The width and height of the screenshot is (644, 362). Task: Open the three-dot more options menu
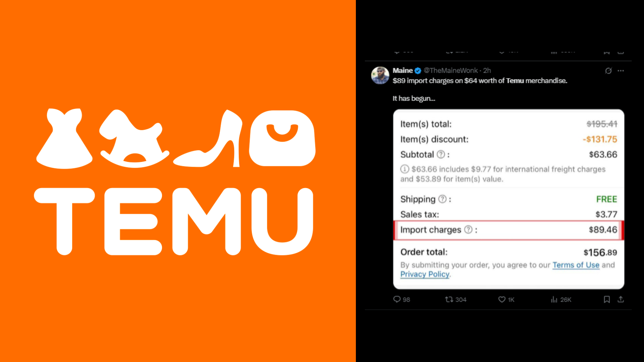click(621, 71)
